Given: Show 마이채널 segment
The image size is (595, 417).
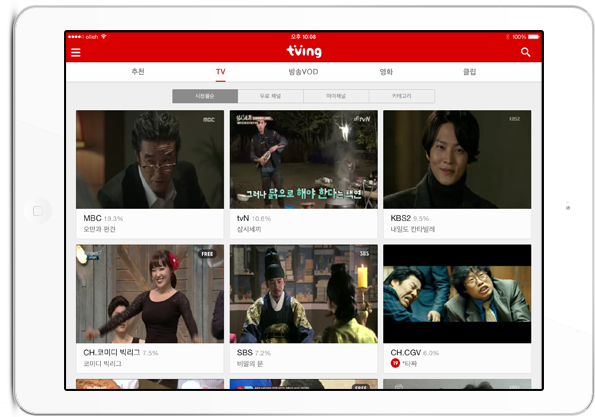Looking at the screenshot, I should pyautogui.click(x=336, y=96).
